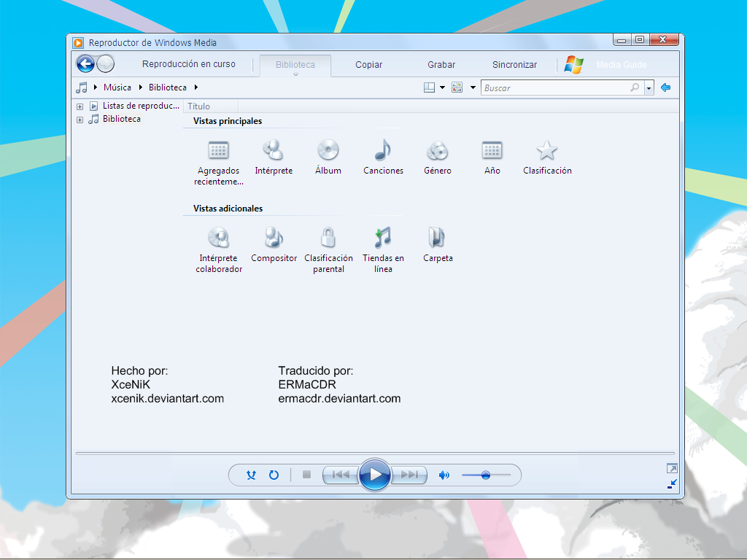Image resolution: width=747 pixels, height=560 pixels.
Task: Click the title bar player icon
Action: 78,43
